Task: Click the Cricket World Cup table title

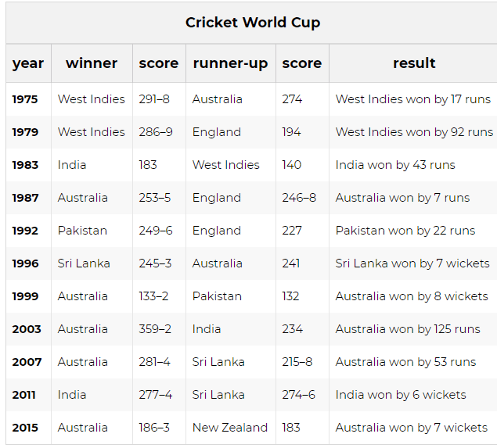Action: coord(253,23)
